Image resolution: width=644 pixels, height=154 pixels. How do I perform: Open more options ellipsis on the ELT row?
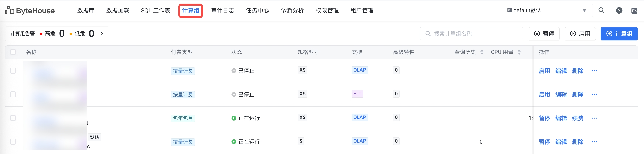[x=594, y=95]
